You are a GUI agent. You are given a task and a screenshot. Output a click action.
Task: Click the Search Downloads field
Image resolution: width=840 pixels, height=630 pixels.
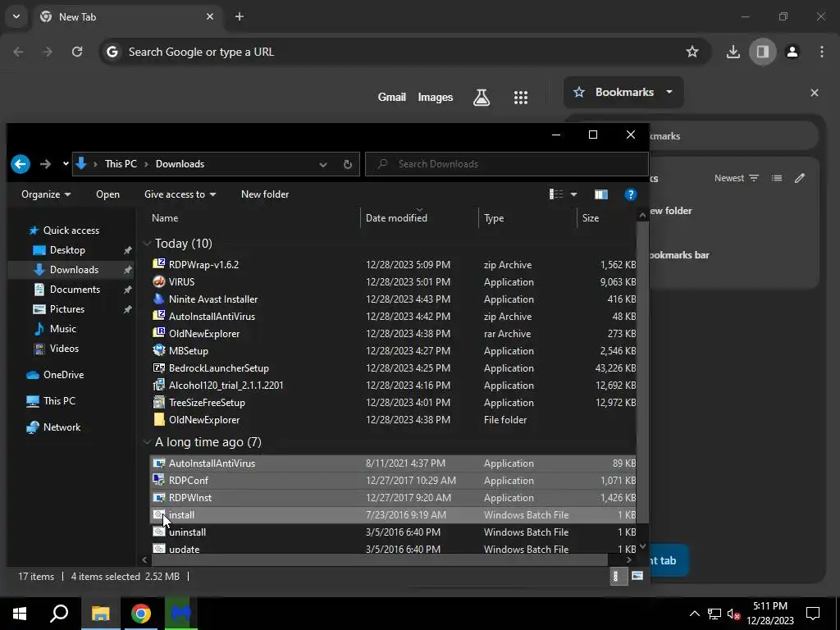[x=507, y=164]
